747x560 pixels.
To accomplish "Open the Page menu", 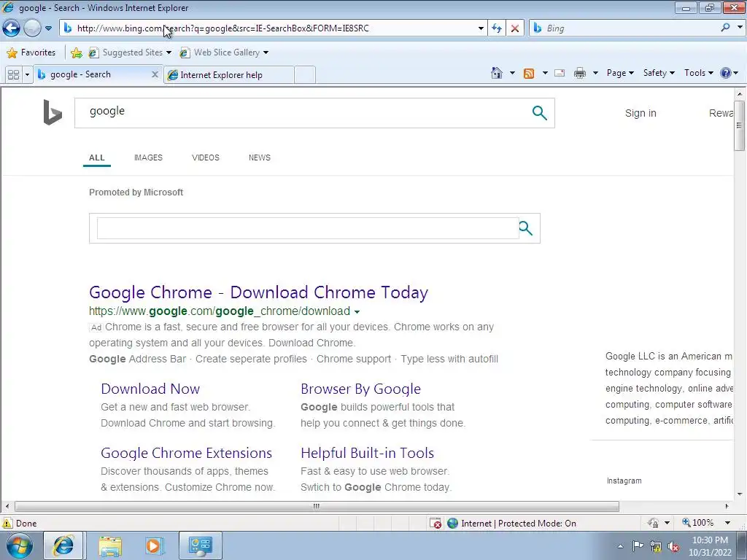I will [620, 73].
